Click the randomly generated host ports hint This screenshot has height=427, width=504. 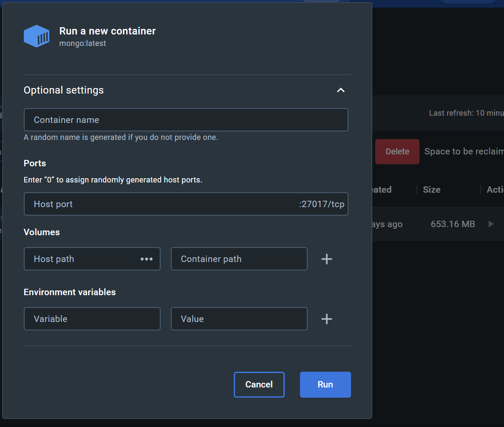coord(113,180)
